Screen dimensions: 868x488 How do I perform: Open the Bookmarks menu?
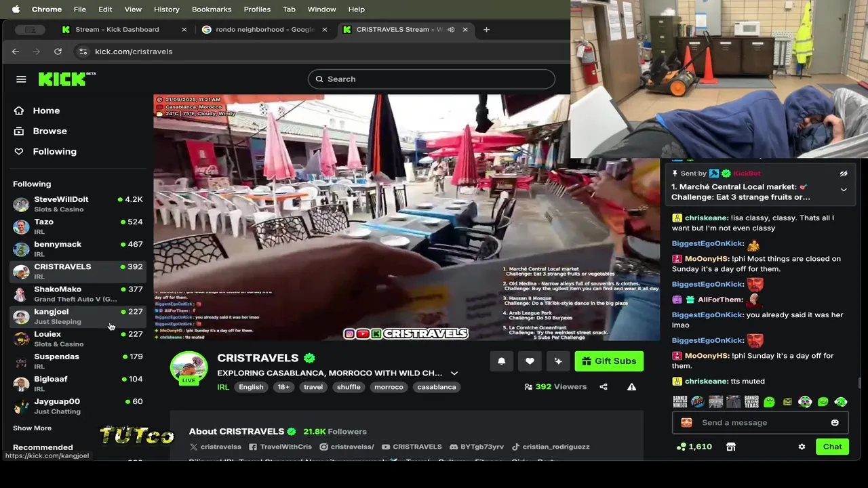click(x=212, y=9)
